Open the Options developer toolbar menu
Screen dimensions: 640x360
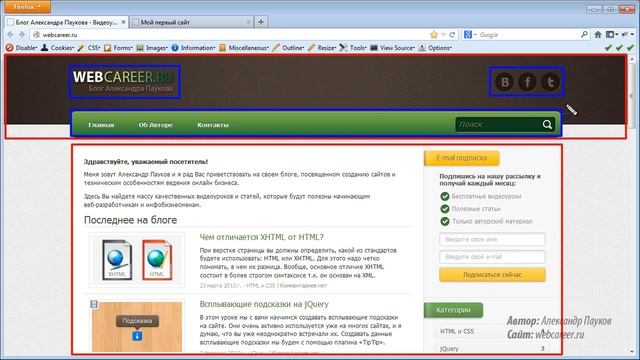[435, 48]
